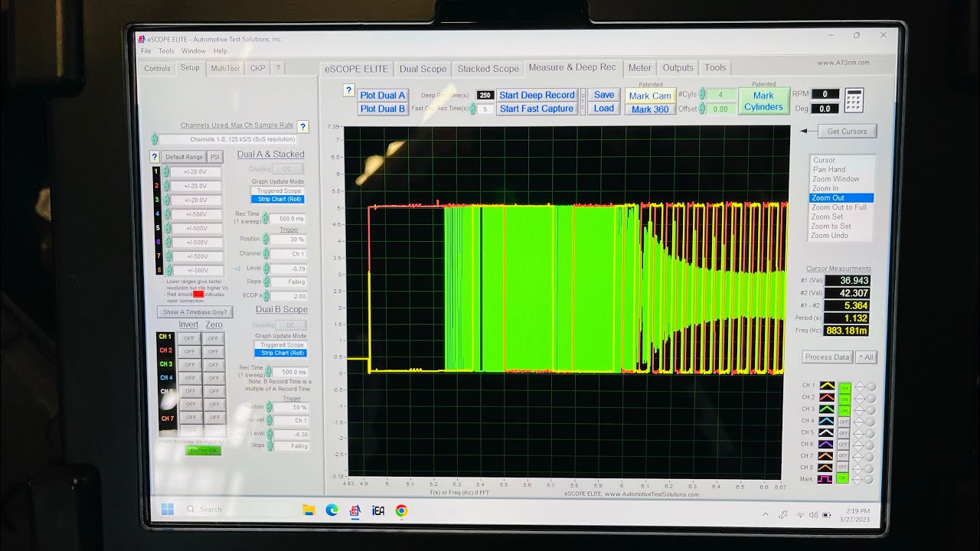Launch Microsoft Edge from taskbar

332,510
